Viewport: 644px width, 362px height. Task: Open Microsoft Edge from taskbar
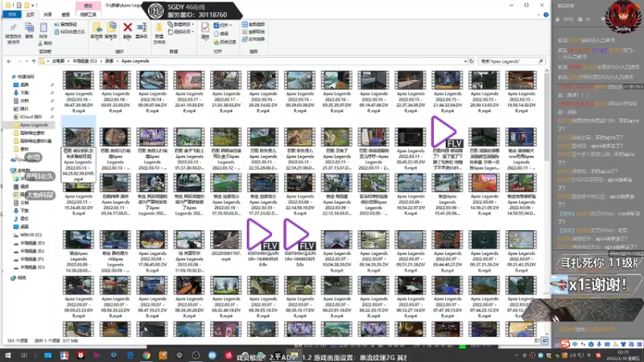(x=130, y=356)
